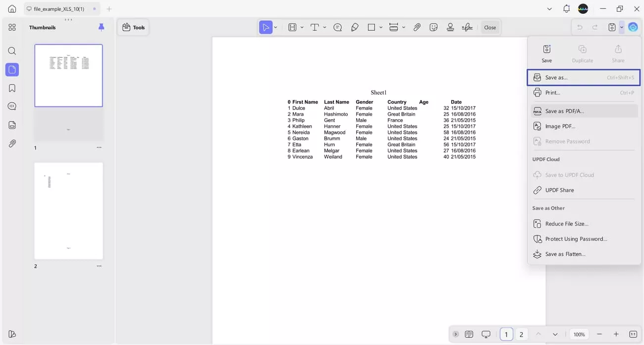
Task: Open the Search panel in the sidebar
Action: click(x=12, y=51)
